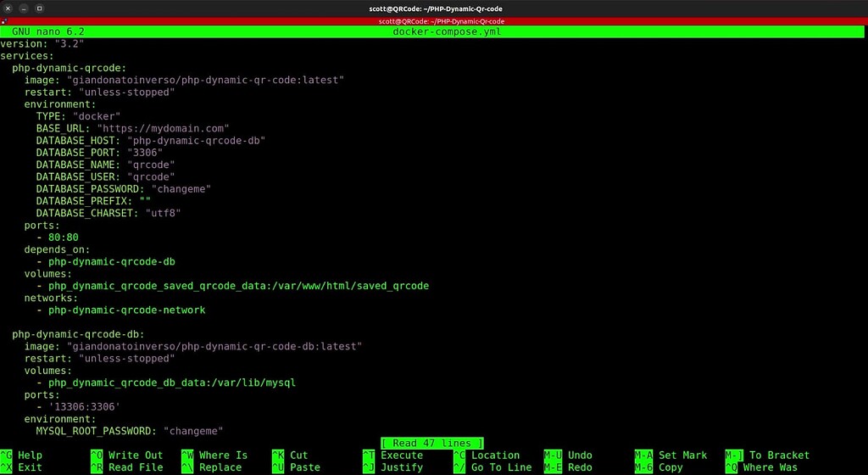The width and height of the screenshot is (868, 475).
Task: Click the ^/ Go To Line shortcut
Action: tap(492, 467)
